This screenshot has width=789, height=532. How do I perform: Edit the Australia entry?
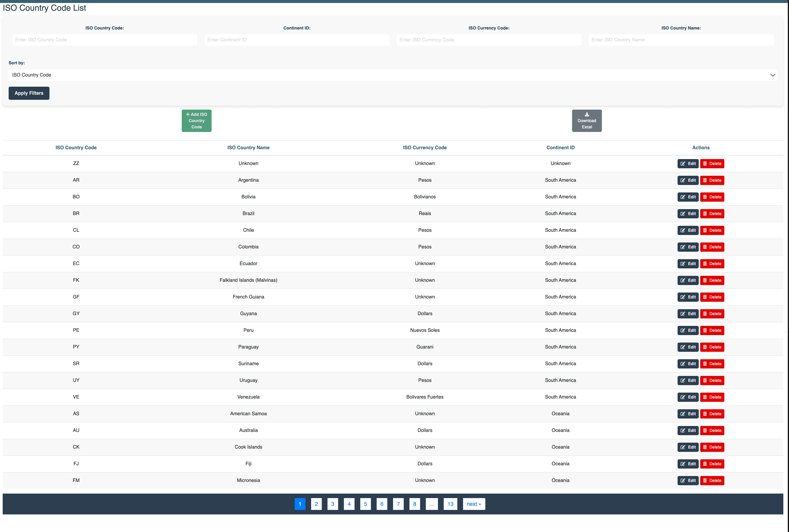(688, 430)
